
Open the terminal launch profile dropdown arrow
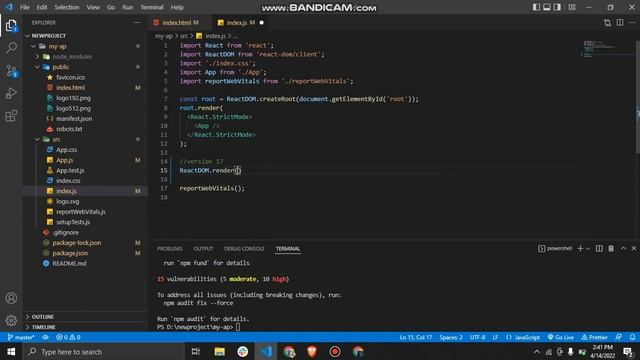(x=588, y=249)
